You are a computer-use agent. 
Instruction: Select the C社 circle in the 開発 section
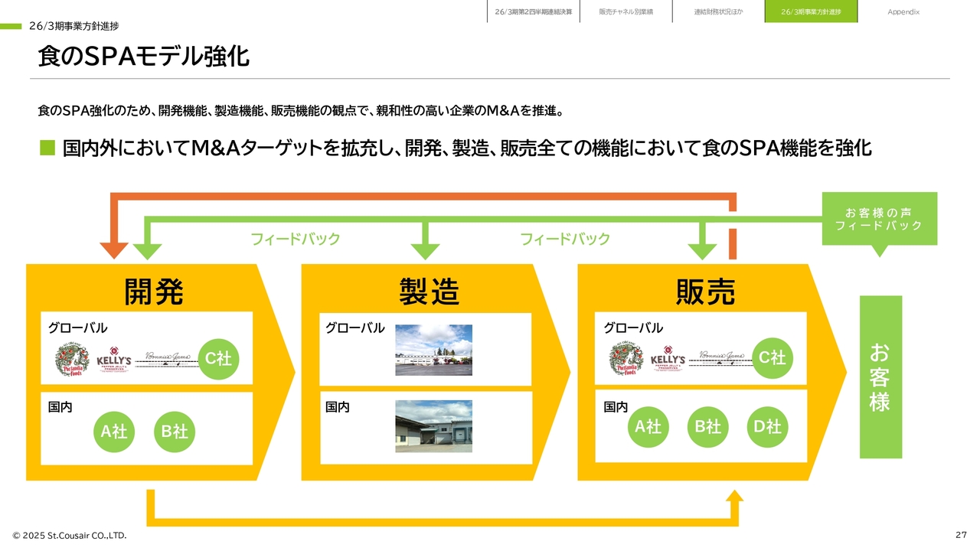[x=218, y=358]
